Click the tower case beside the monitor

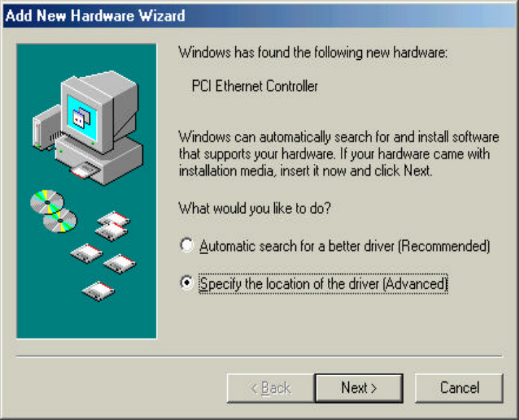[x=46, y=128]
